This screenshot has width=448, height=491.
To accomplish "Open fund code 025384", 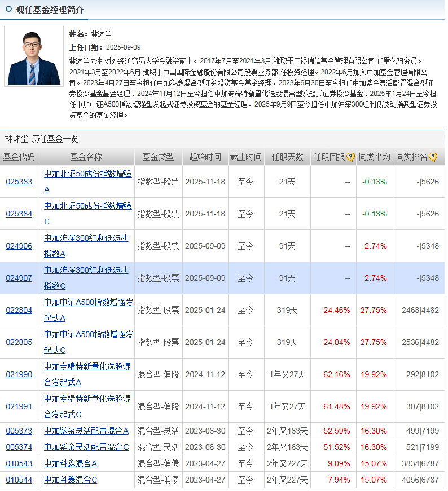I will 19,214.
